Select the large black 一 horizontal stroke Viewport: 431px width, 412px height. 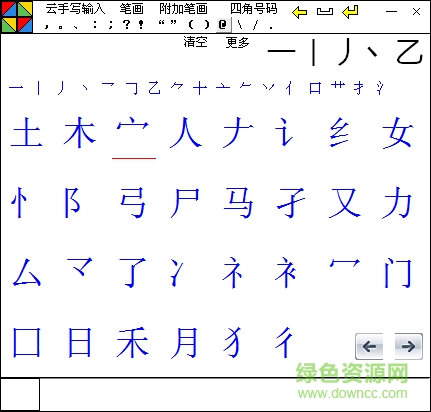click(282, 51)
